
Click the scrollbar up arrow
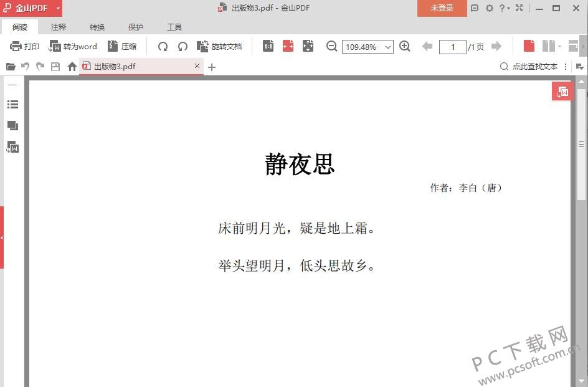coord(582,82)
